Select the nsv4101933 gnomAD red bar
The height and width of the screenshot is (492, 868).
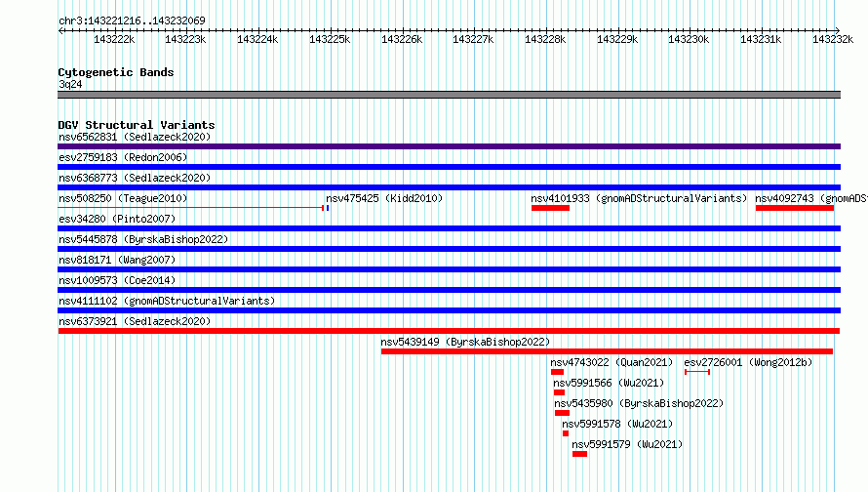tap(550, 208)
